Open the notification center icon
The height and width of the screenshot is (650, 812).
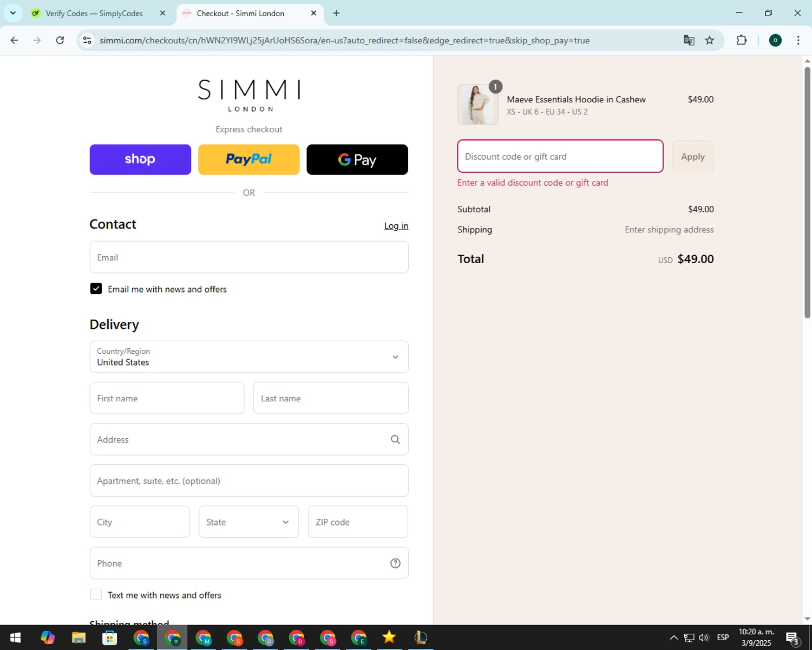[x=793, y=638]
